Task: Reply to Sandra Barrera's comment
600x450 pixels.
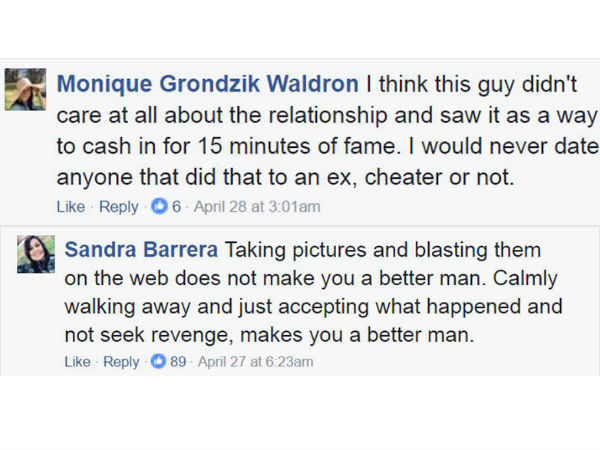Action: click(121, 362)
